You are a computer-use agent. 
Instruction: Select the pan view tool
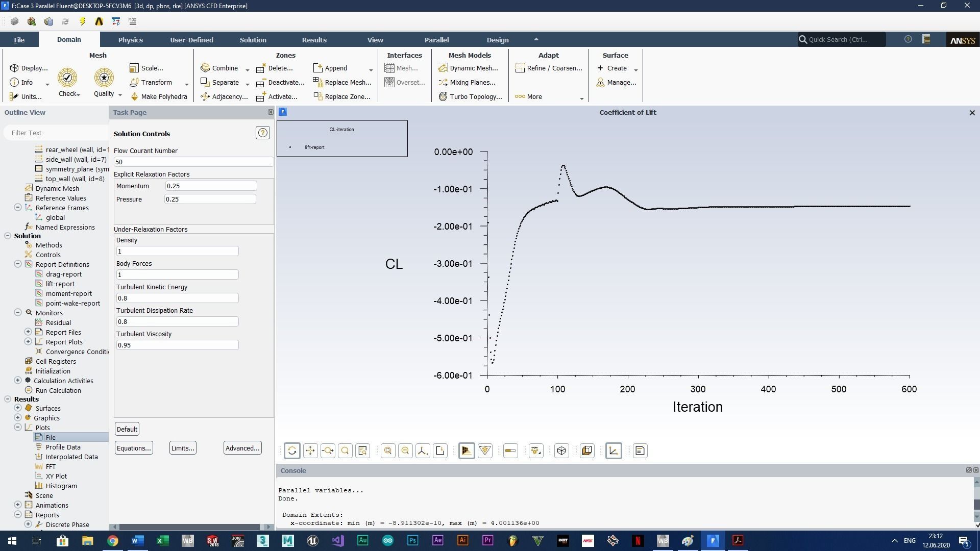pos(310,451)
